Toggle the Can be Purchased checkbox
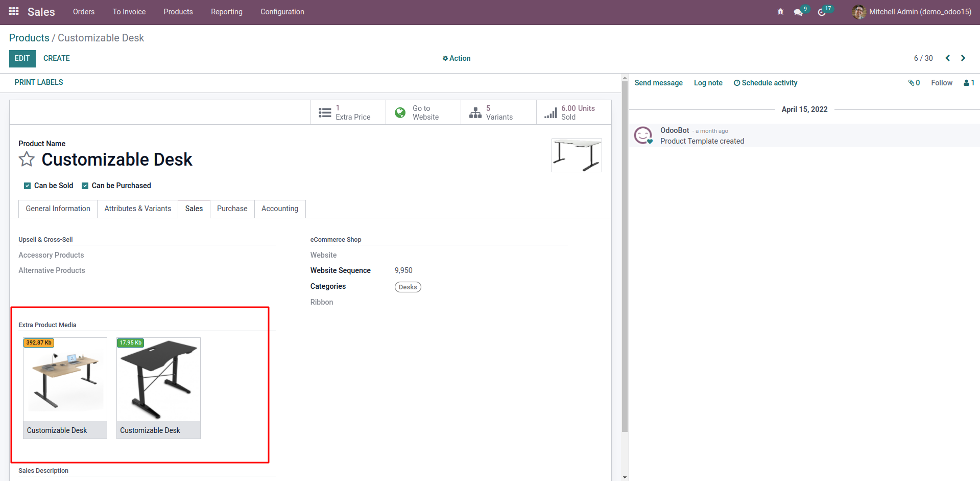980x481 pixels. click(x=85, y=186)
